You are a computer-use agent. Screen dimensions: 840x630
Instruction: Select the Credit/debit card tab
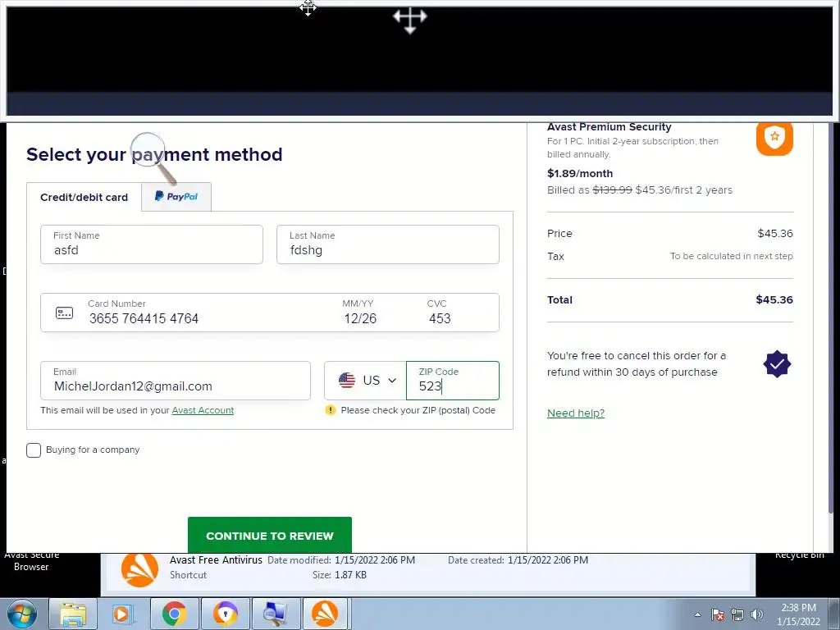pyautogui.click(x=84, y=197)
